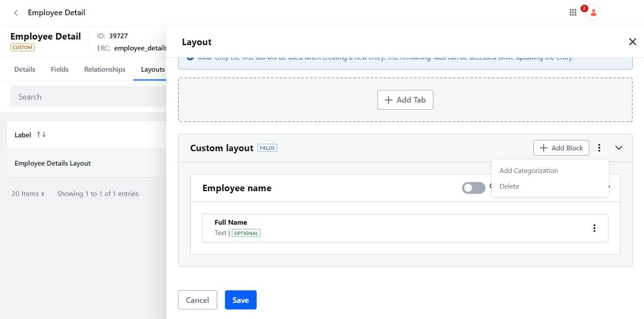Close the Layout panel
The height and width of the screenshot is (319, 644).
click(632, 42)
